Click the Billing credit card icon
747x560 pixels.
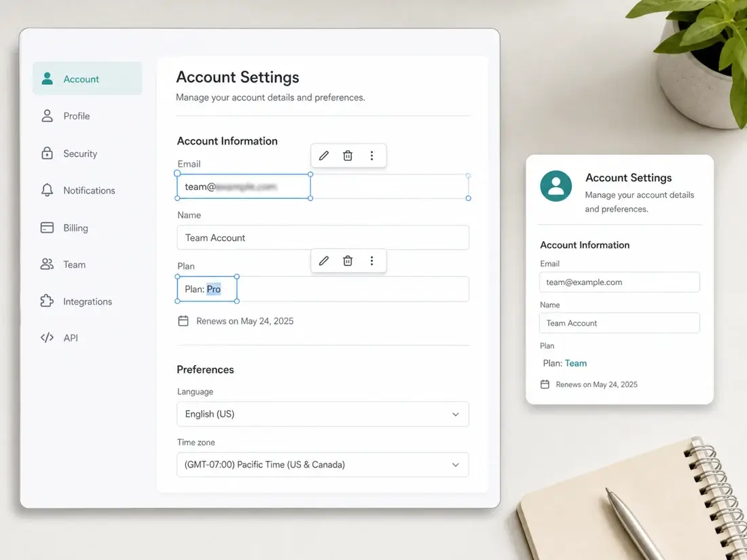click(x=47, y=227)
